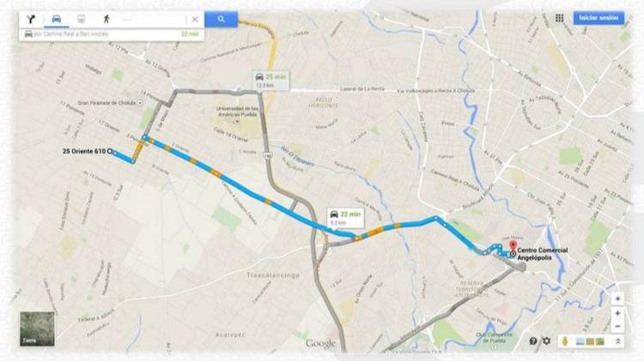The height and width of the screenshot is (361, 644).
Task: Select the driving mode car tab
Action: click(57, 19)
